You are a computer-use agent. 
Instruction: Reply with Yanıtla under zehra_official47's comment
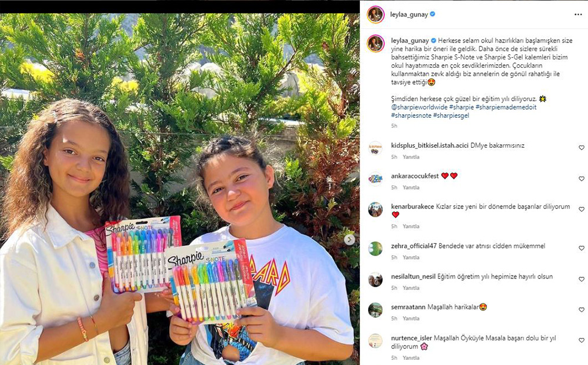(x=411, y=258)
